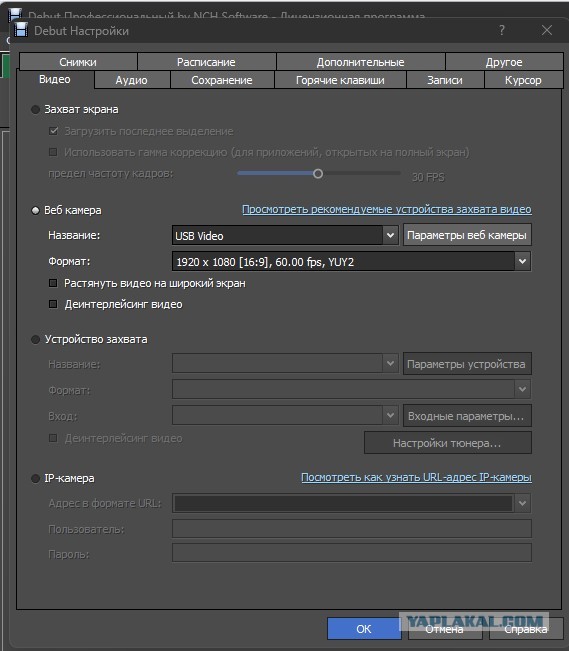Select the Устройство захвата radio button
This screenshot has height=651, width=569.
[x=35, y=340]
